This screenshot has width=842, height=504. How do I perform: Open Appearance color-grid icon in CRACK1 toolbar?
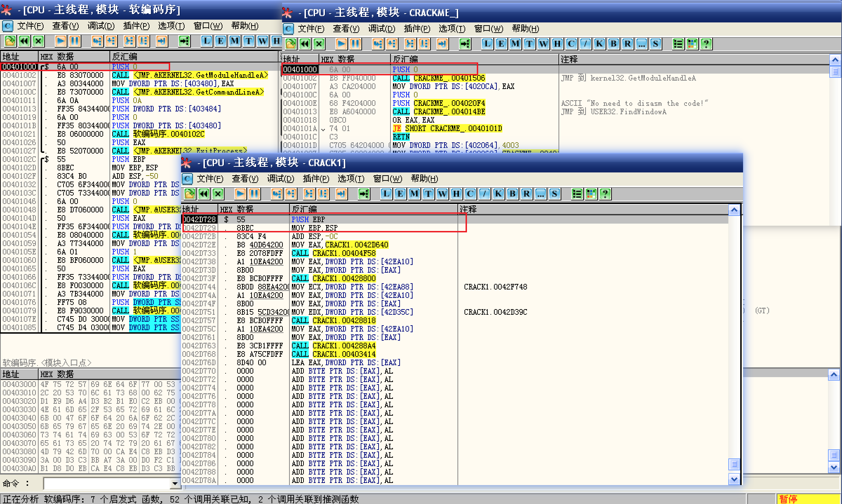click(591, 194)
